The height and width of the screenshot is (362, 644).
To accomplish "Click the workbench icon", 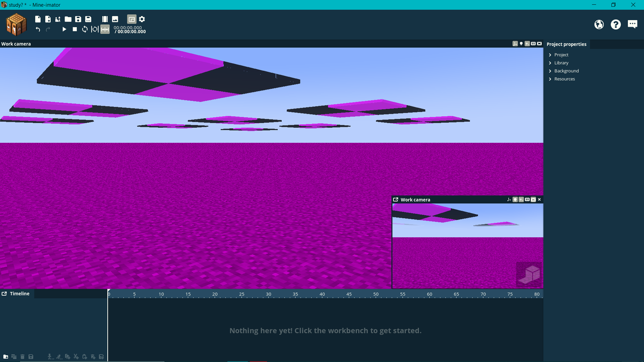I will tap(16, 24).
